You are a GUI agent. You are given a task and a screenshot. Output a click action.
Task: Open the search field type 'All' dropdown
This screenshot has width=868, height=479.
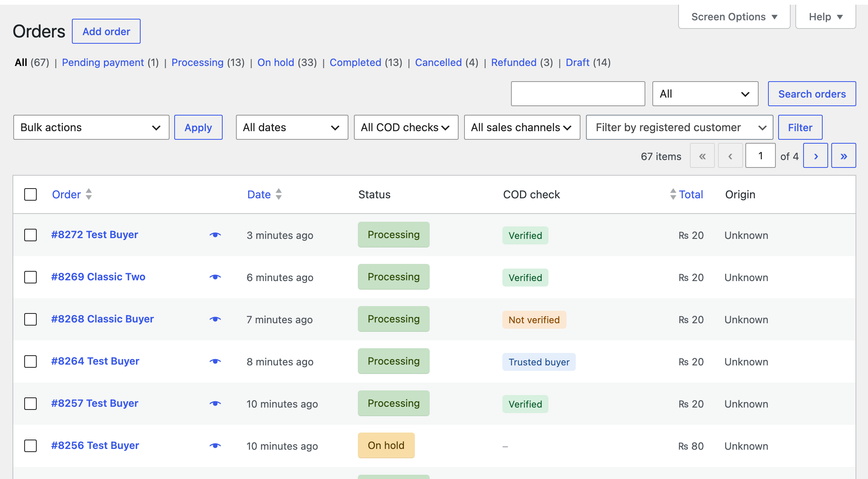tap(705, 94)
